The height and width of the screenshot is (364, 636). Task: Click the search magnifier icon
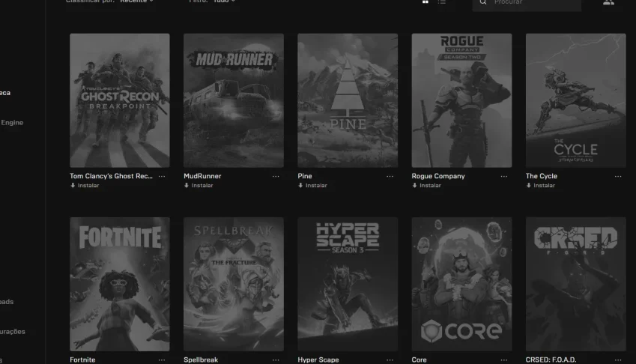click(483, 2)
